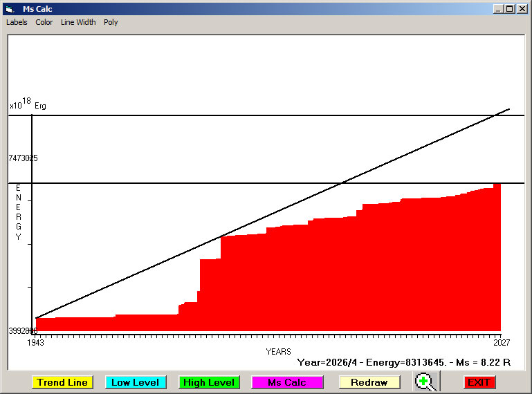Image resolution: width=532 pixels, height=394 pixels.
Task: Click the 7473025 energy axis value
Action: point(23,158)
